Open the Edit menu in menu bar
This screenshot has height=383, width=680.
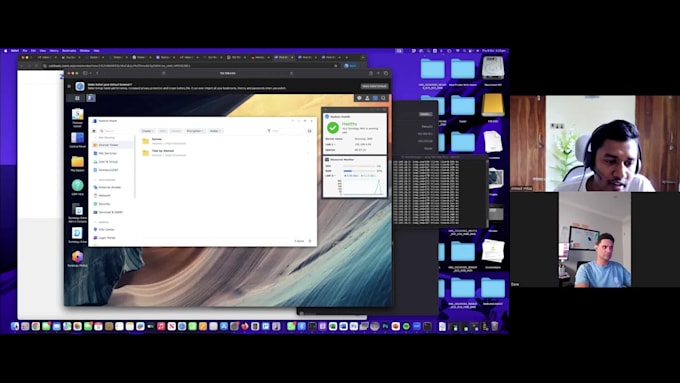pos(33,51)
